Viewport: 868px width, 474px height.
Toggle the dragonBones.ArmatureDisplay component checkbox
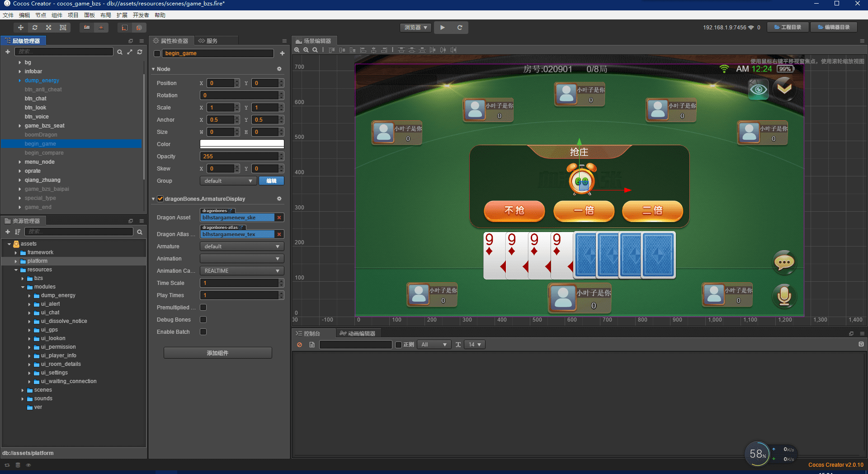point(160,199)
